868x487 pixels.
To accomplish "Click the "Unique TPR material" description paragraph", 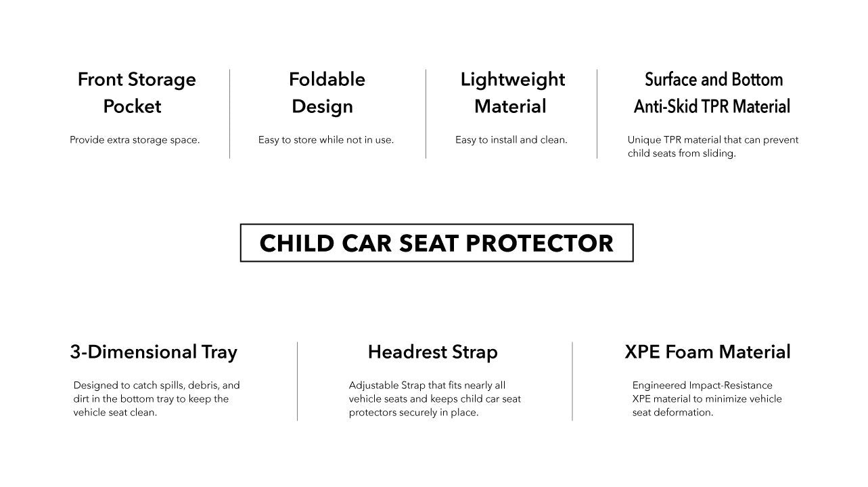I will 712,146.
